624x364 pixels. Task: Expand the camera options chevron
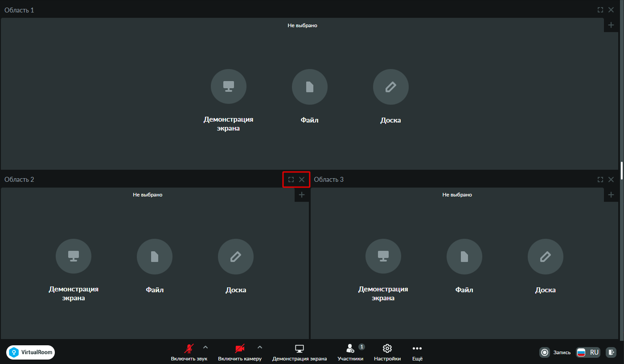260,348
